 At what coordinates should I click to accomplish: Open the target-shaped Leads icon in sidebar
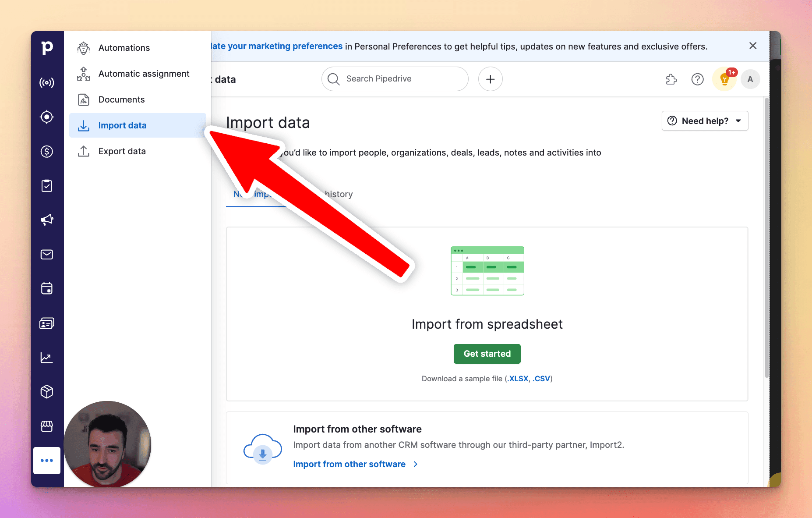pyautogui.click(x=47, y=117)
